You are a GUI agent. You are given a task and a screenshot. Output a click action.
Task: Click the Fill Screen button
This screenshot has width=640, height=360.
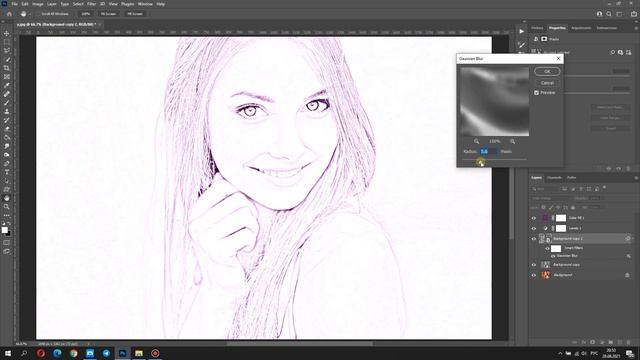click(x=135, y=14)
